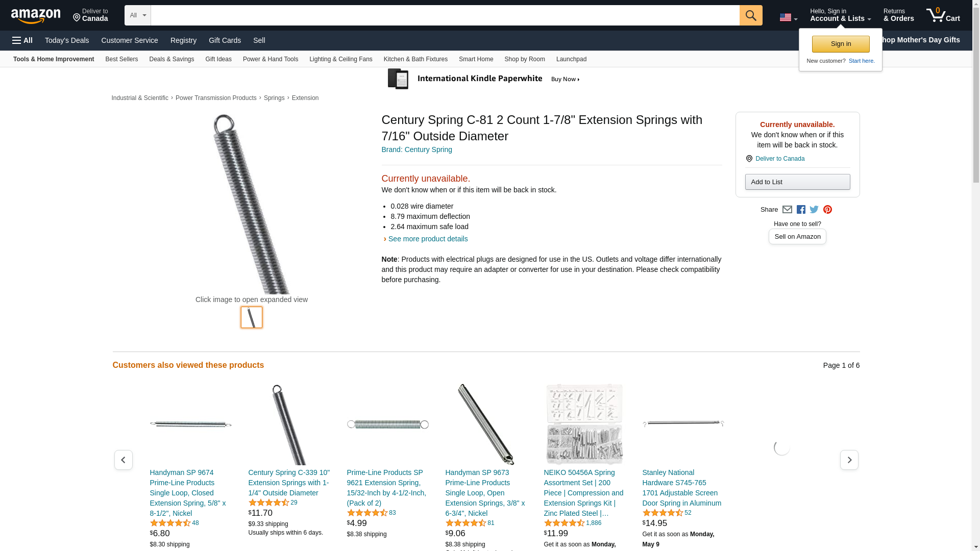
Task: Show next page of viewed products
Action: point(849,460)
